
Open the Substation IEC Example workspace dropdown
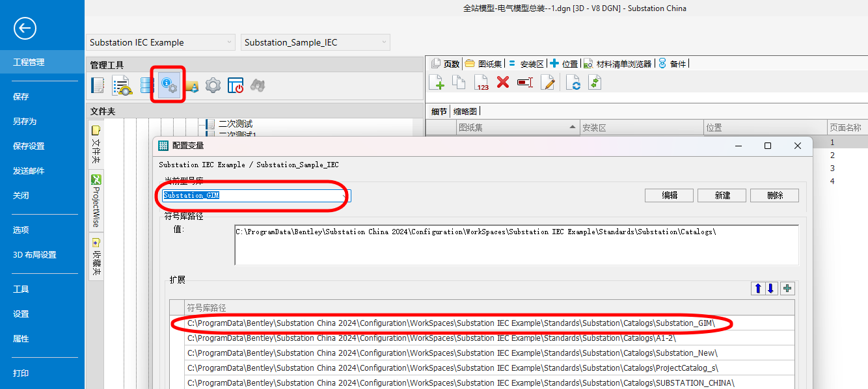(160, 42)
